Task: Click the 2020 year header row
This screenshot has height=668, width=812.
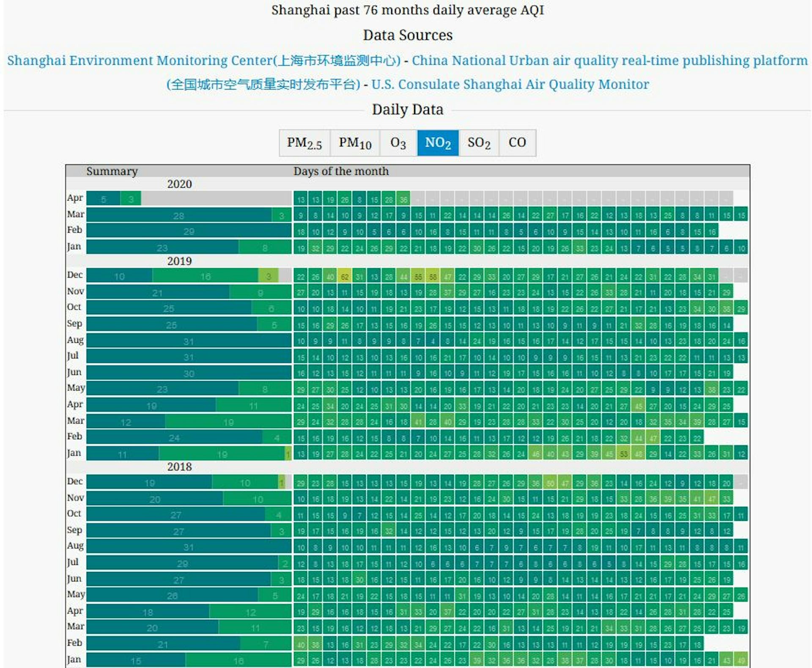Action: click(179, 184)
